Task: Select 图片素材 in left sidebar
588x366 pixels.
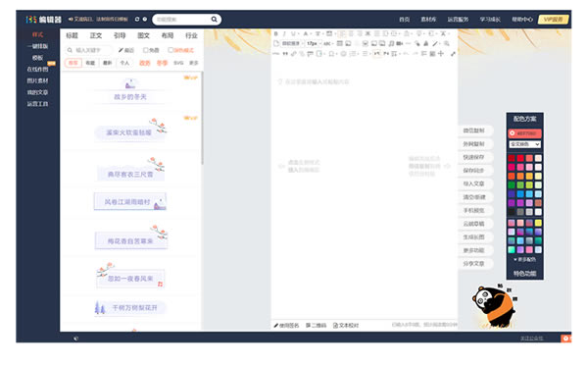Action: (37, 80)
